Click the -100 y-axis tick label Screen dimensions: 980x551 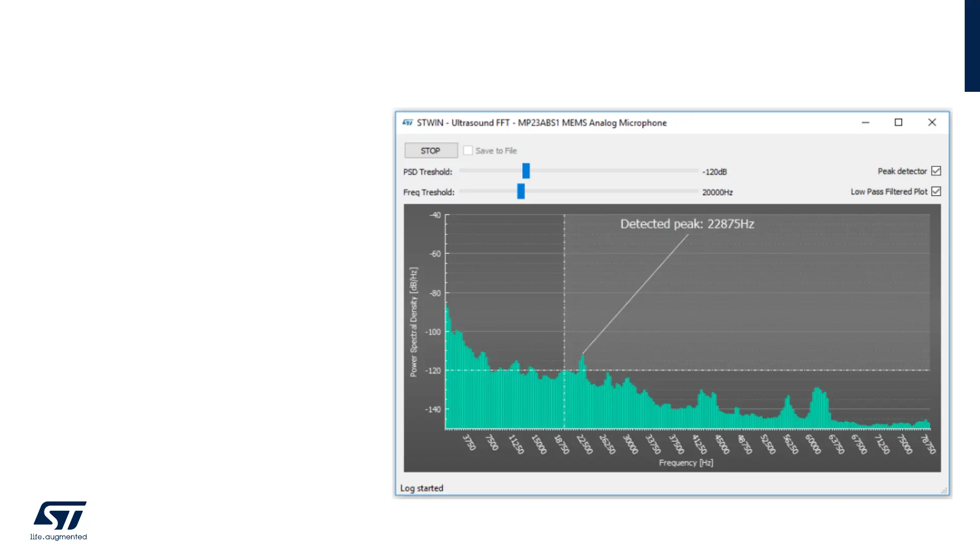tap(433, 332)
